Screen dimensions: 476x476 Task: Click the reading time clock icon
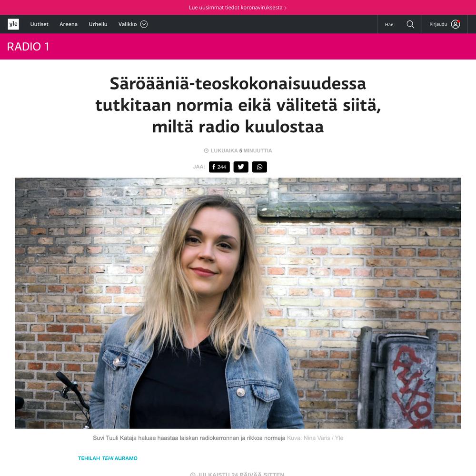pyautogui.click(x=206, y=150)
